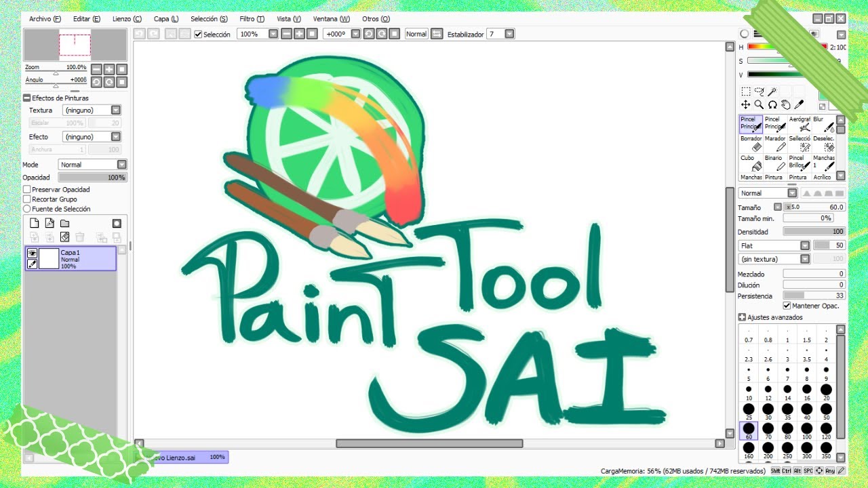Select the 60 brush size preset
Image resolution: width=868 pixels, height=488 pixels.
[749, 430]
